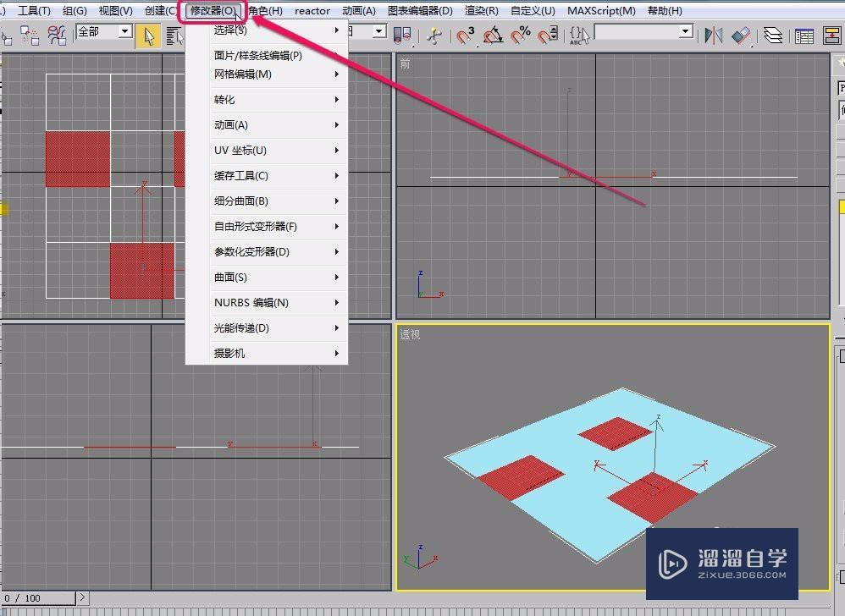Open the 自定义(U) menu
This screenshot has width=845, height=616.
coord(533,11)
